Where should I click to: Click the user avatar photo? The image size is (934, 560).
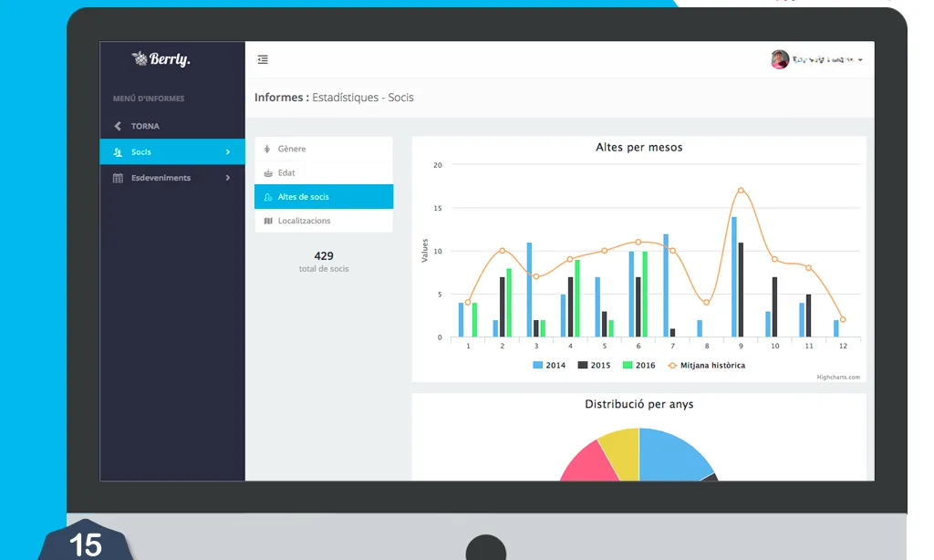click(x=780, y=59)
